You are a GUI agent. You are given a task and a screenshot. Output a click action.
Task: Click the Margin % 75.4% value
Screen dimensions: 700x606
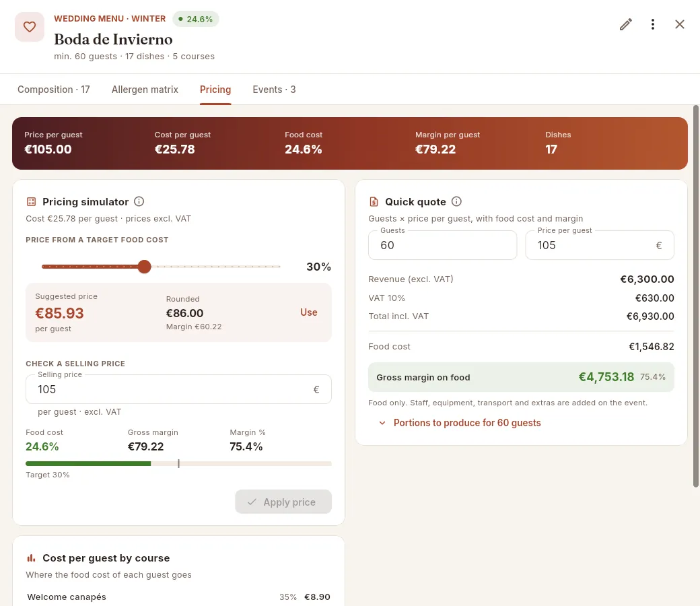(x=246, y=446)
